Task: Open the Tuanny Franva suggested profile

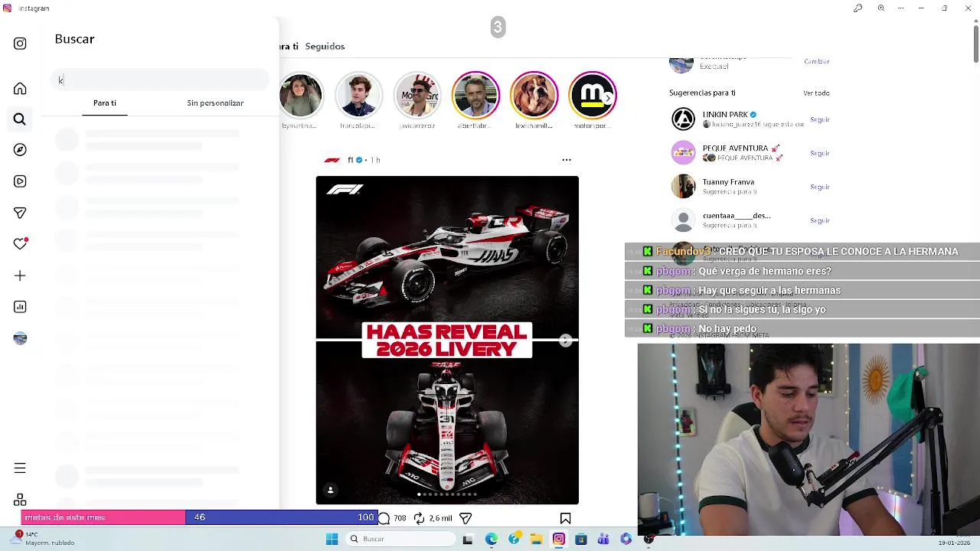Action: point(729,182)
